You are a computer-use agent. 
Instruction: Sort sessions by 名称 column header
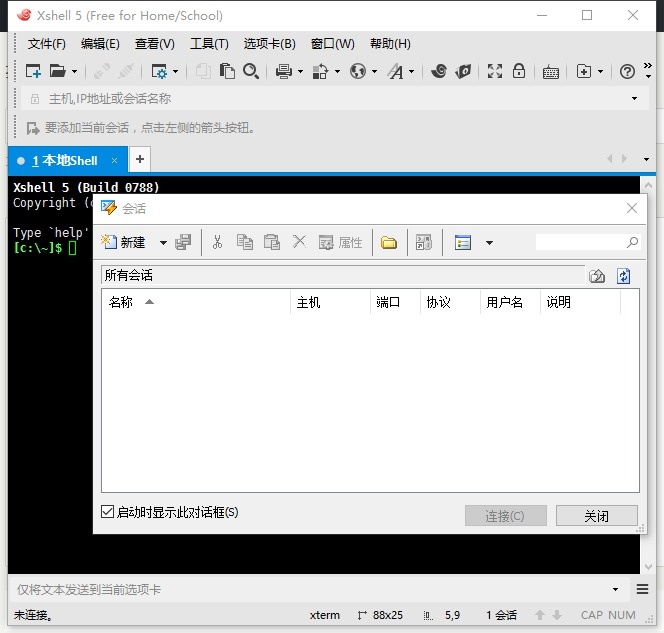196,302
